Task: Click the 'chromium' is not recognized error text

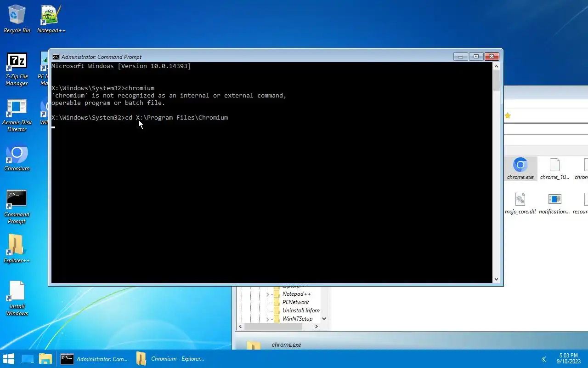Action: tap(169, 96)
